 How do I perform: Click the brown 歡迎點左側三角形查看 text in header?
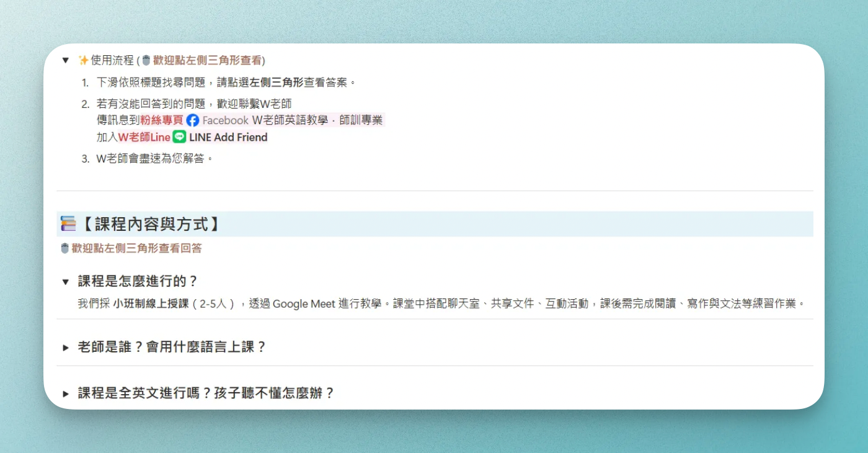click(x=207, y=60)
